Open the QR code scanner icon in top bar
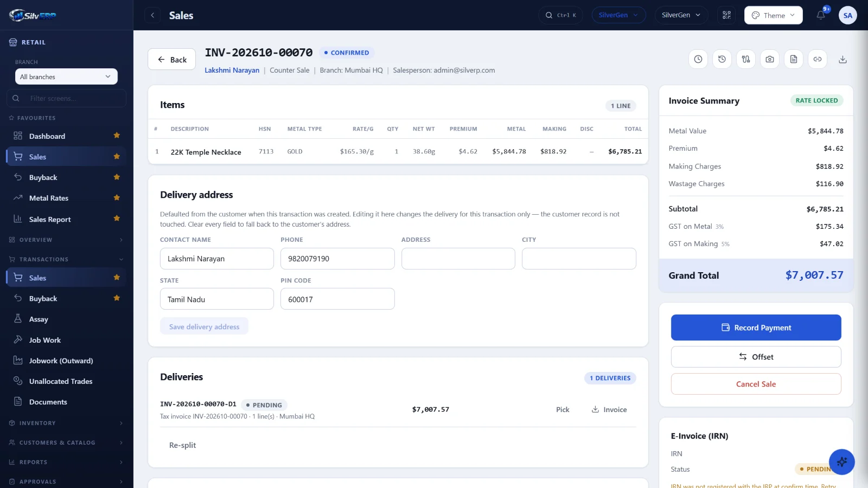The height and width of the screenshot is (488, 868). click(726, 15)
